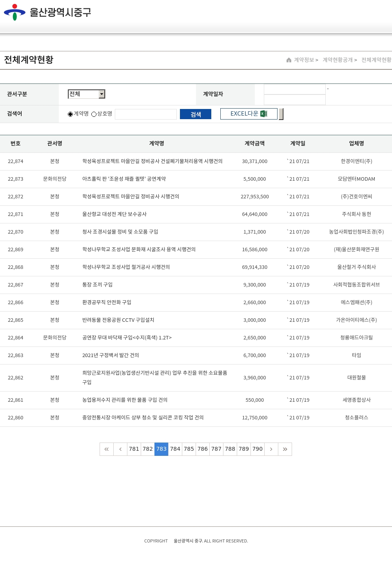Select the 상호명 radio button
392x566 pixels.
(x=94, y=114)
